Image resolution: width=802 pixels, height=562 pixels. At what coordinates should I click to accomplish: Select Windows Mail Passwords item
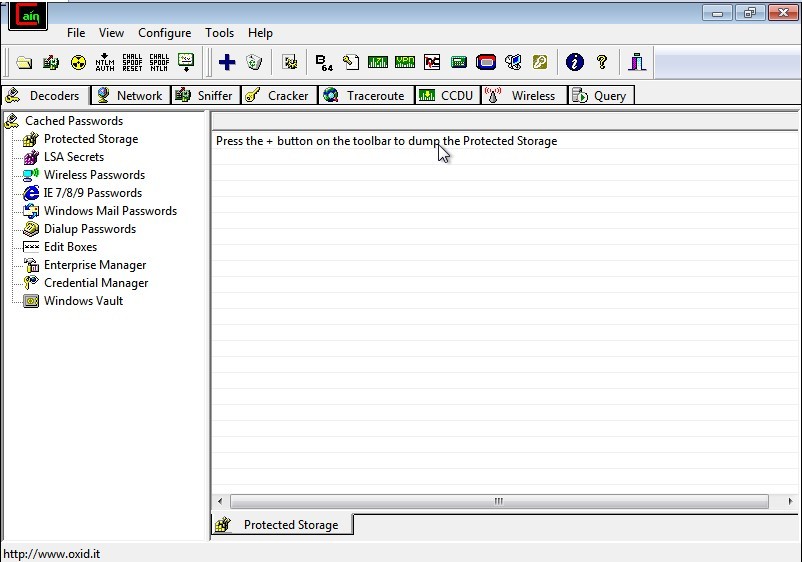(110, 211)
